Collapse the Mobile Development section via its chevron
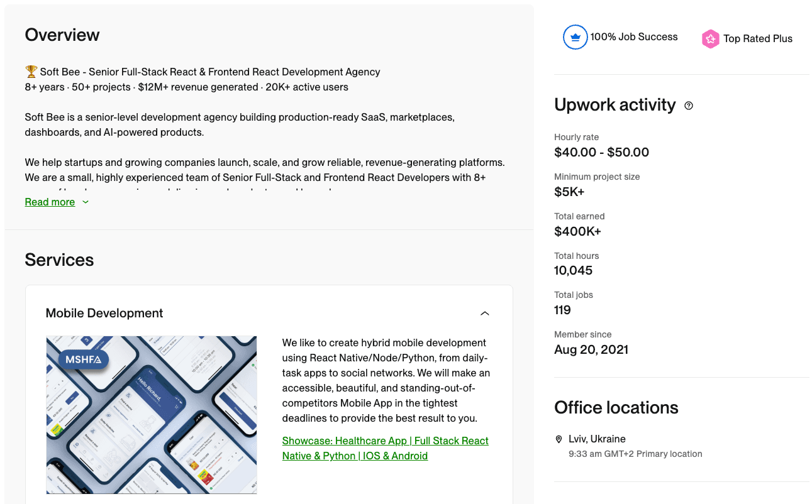Image resolution: width=812 pixels, height=504 pixels. [x=484, y=313]
